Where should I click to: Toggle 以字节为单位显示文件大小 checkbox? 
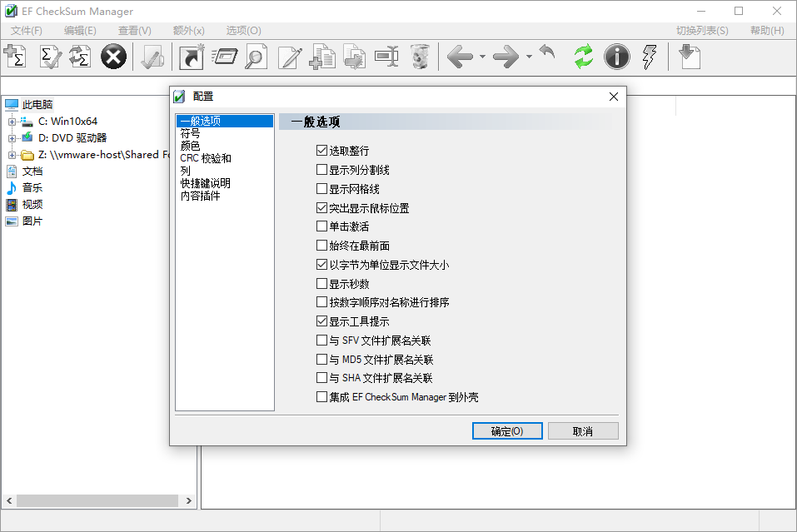[x=321, y=264]
